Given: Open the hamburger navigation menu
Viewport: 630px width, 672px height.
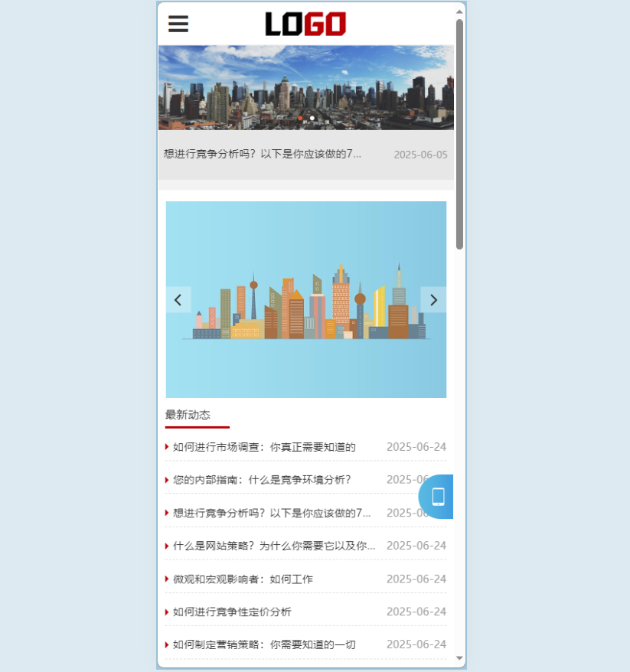Looking at the screenshot, I should 178,24.
